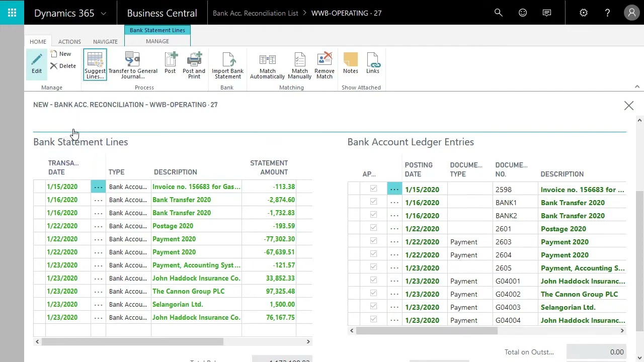This screenshot has height=362, width=644.
Task: Open the chat message icon
Action: [x=547, y=13]
